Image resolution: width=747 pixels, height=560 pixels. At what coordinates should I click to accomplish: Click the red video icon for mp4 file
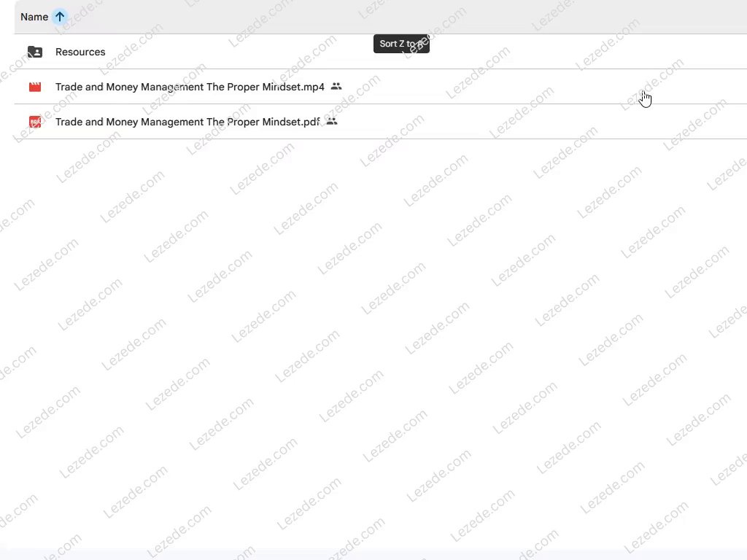[x=35, y=87]
